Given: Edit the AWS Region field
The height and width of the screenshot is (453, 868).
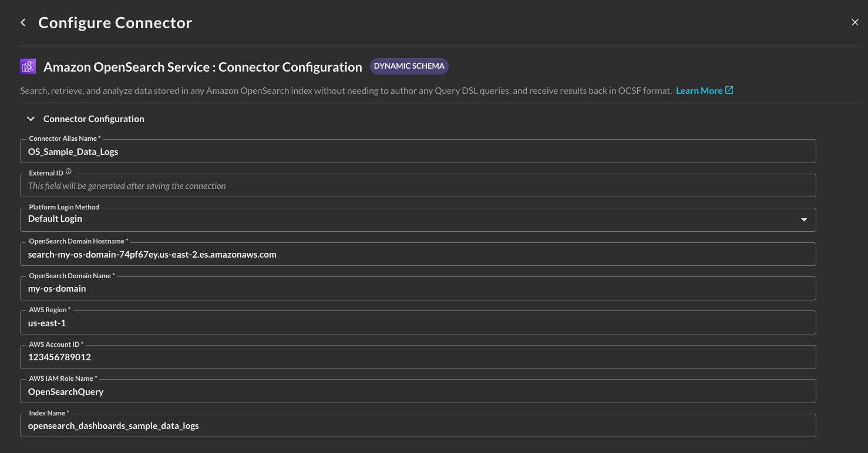Looking at the screenshot, I should tap(418, 323).
